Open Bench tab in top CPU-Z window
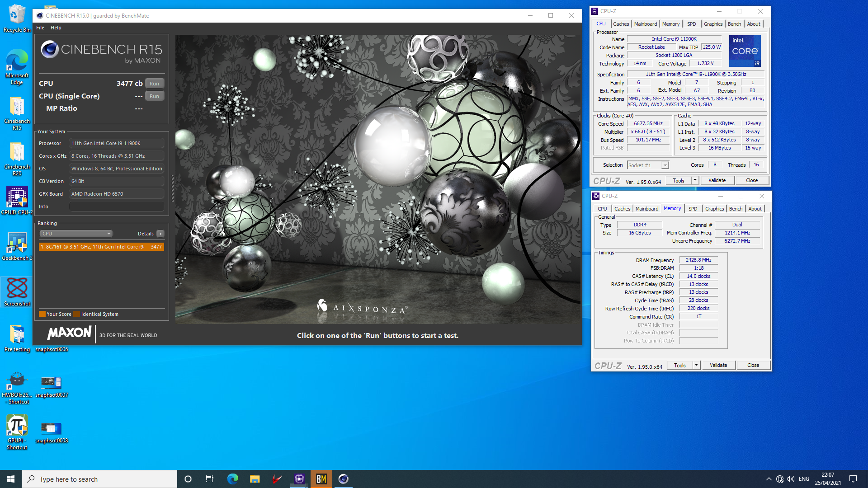Viewport: 868px width, 488px height. coord(734,24)
